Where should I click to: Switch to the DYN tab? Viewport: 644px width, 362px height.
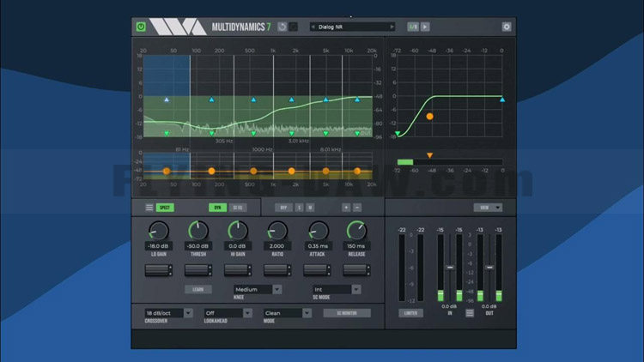218,208
